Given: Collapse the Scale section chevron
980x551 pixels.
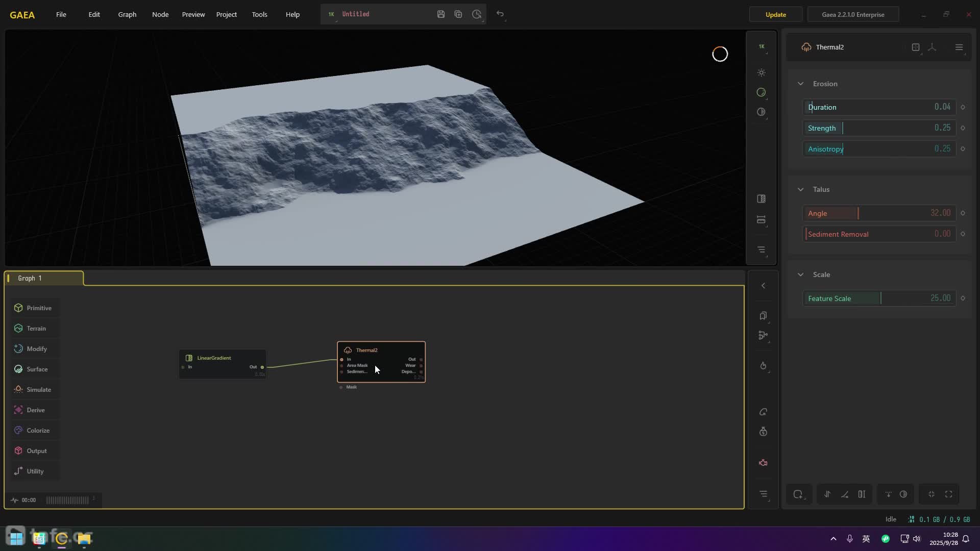Looking at the screenshot, I should click(800, 274).
